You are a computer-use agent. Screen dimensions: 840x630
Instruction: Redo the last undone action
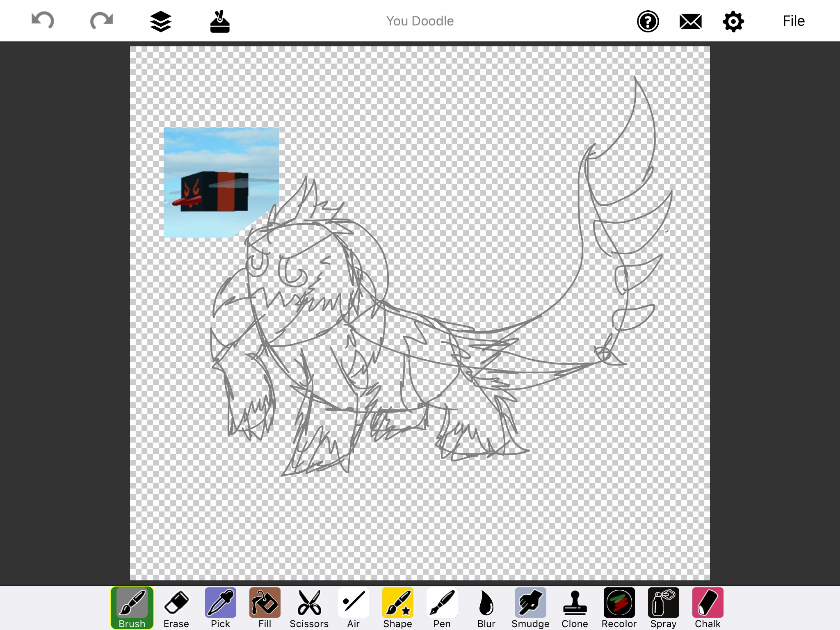(101, 21)
